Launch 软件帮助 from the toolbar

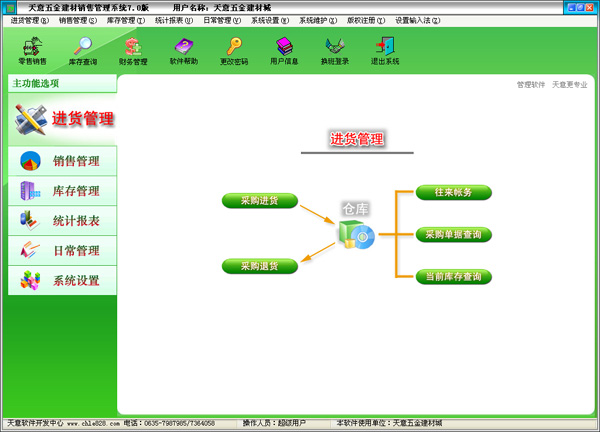pyautogui.click(x=184, y=49)
